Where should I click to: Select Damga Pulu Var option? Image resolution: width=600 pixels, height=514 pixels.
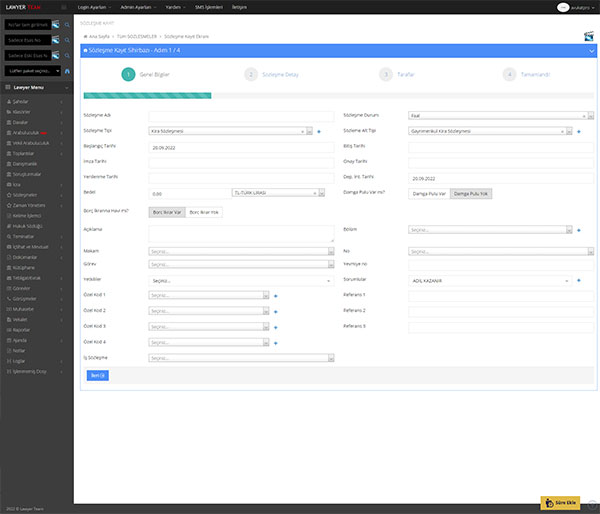(429, 194)
